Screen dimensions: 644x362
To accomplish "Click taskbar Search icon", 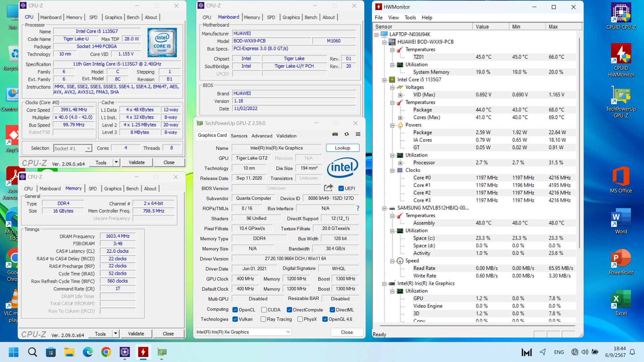I will 33,352.
